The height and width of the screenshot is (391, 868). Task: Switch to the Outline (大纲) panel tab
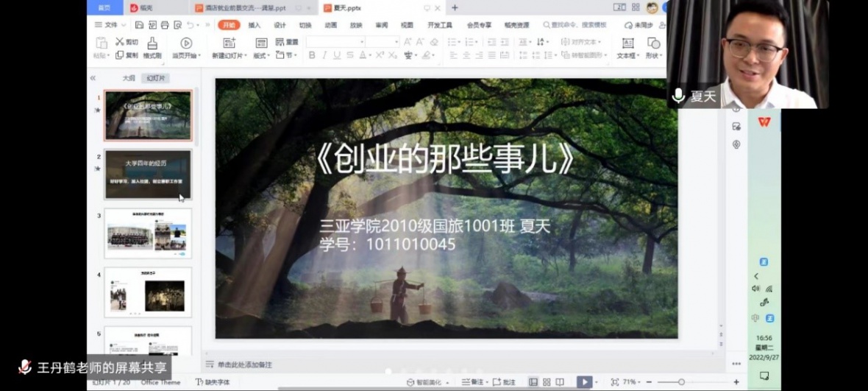[129, 78]
